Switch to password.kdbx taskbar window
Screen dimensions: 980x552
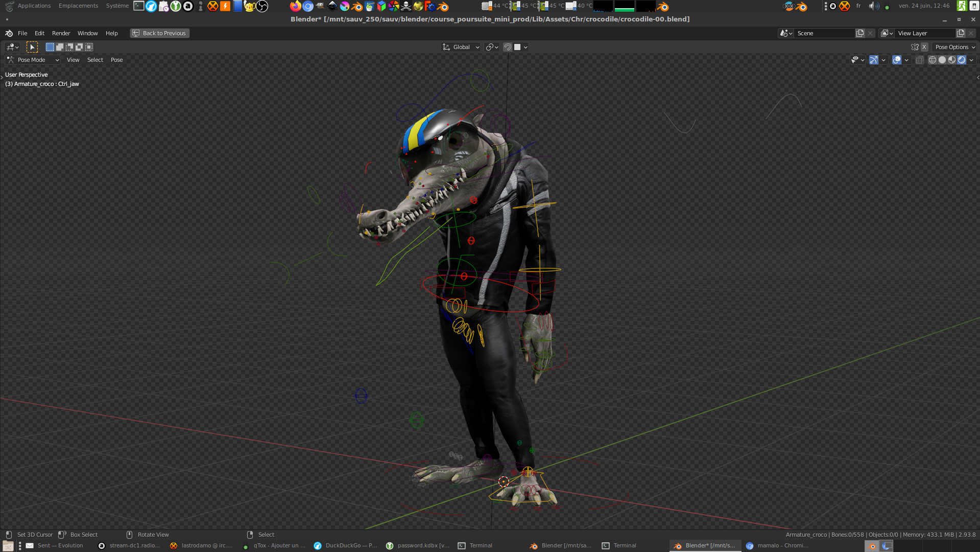pyautogui.click(x=418, y=545)
